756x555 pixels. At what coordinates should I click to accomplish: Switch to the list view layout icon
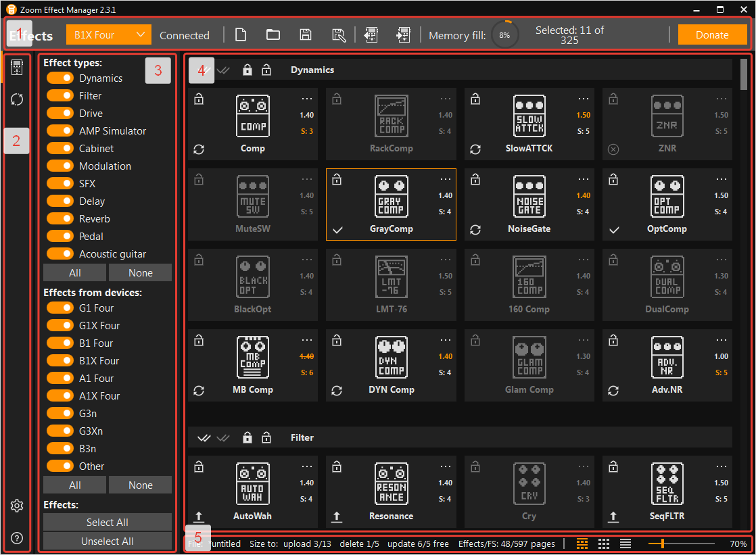coord(625,544)
